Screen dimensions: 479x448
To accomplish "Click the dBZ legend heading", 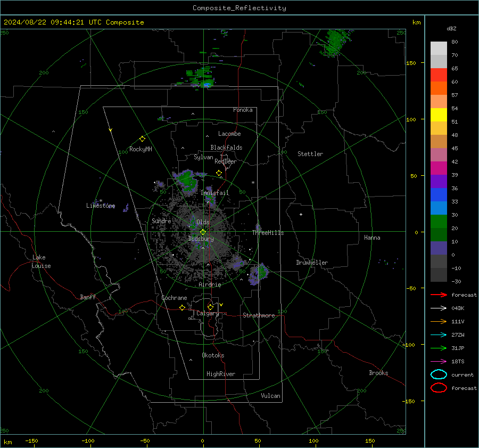I will pos(451,28).
